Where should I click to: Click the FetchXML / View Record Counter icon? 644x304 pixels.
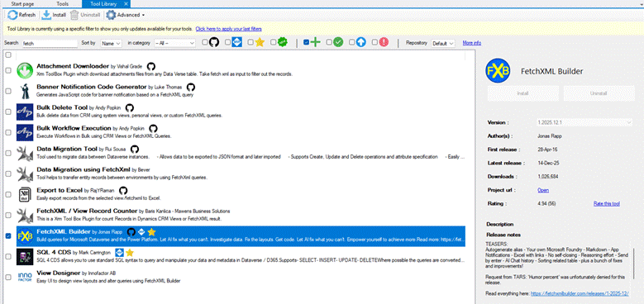point(25,215)
